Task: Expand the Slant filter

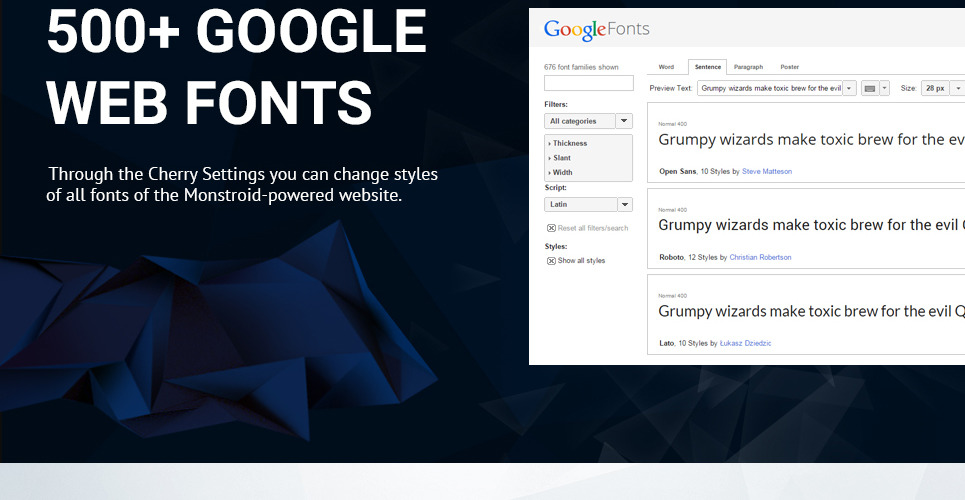Action: pos(562,158)
